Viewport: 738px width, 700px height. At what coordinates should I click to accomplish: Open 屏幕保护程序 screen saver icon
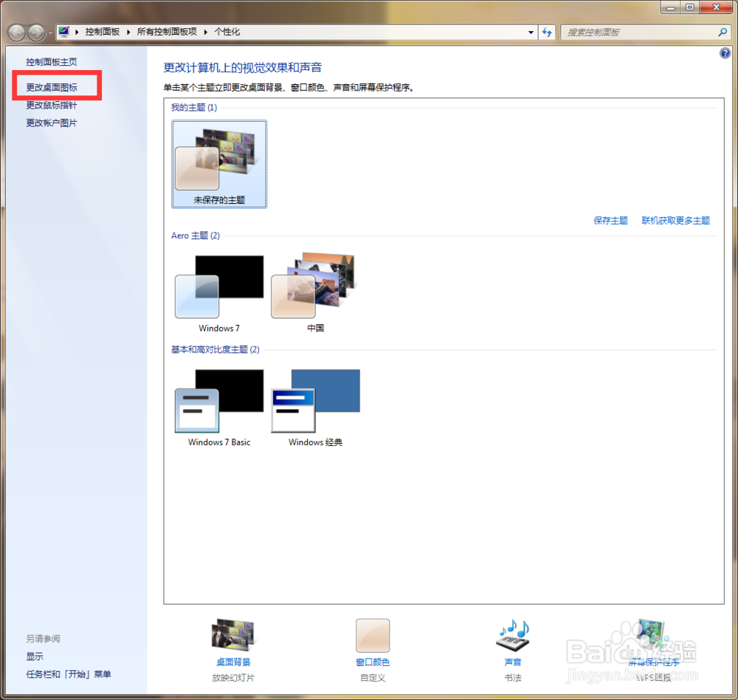[x=652, y=636]
